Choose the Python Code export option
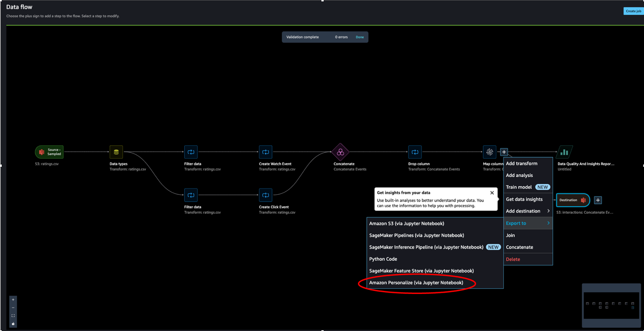The width and height of the screenshot is (644, 331). (435, 259)
